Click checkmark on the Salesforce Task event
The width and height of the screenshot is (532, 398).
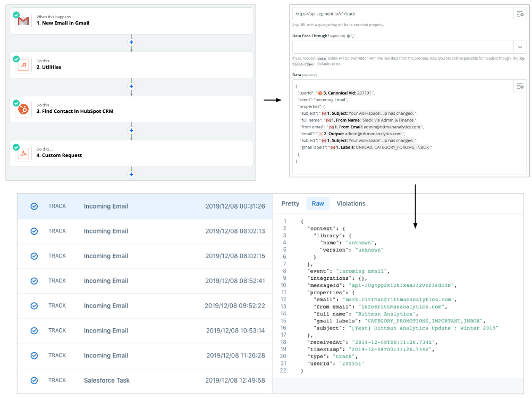[34, 380]
